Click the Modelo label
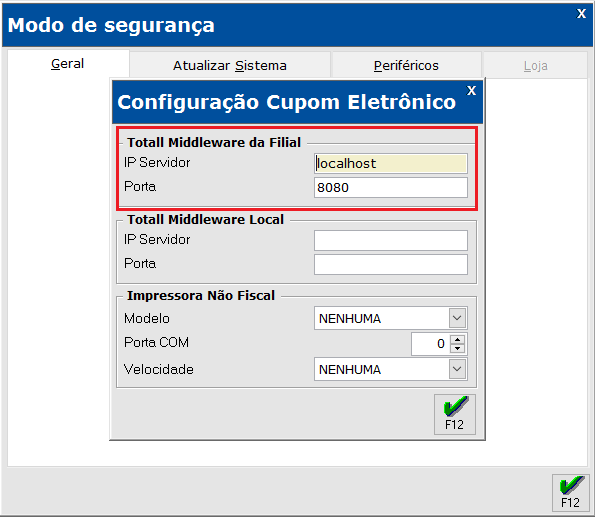The height and width of the screenshot is (518, 595). tap(147, 318)
